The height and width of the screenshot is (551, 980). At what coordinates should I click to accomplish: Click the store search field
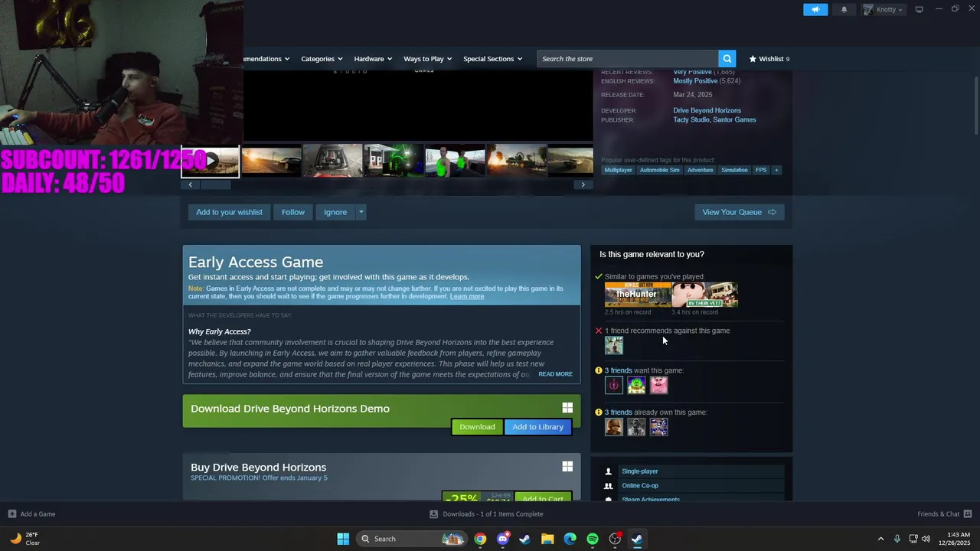pos(628,58)
